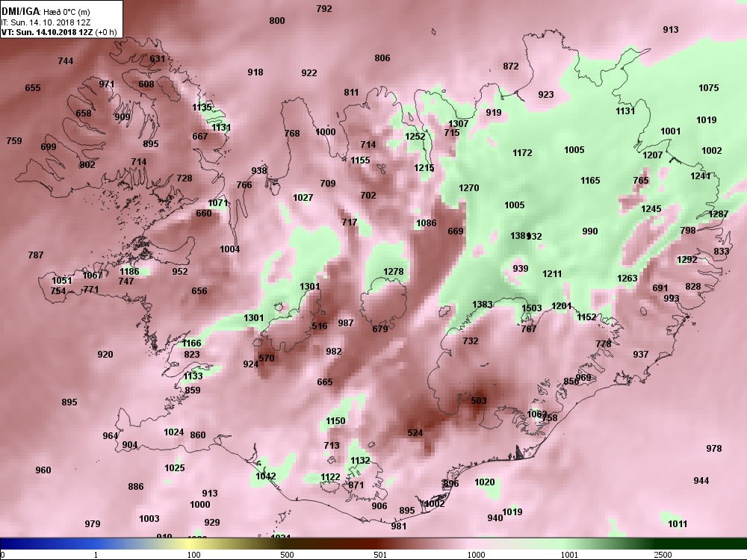This screenshot has width=747, height=560.
Task: Click the 516 map value
Action: 320,326
